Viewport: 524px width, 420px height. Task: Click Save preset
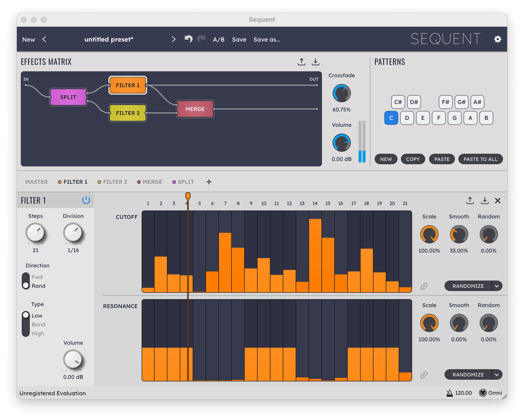239,39
